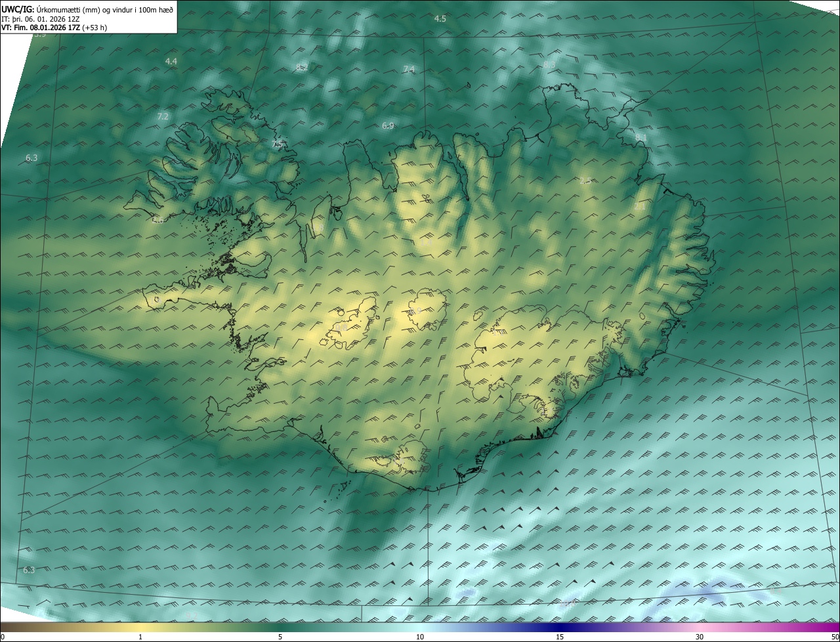Click the 7.2 value label northwest of the Westfjords
This screenshot has height=642, width=840.
(163, 116)
